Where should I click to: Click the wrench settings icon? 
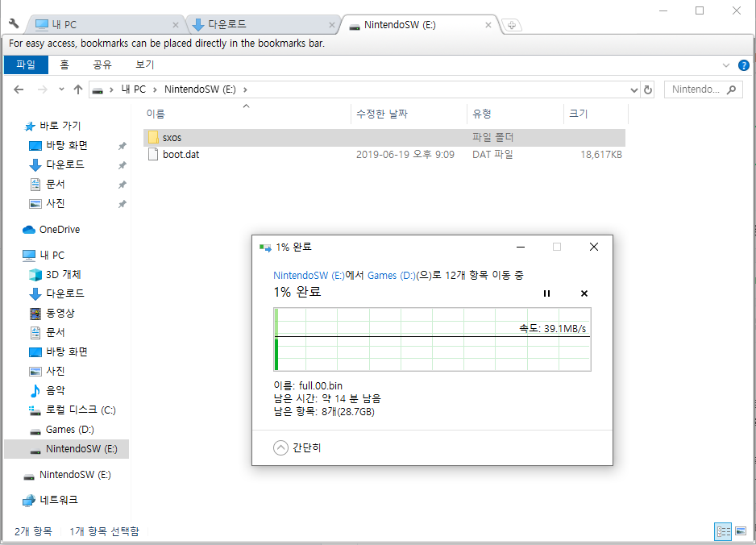(14, 23)
